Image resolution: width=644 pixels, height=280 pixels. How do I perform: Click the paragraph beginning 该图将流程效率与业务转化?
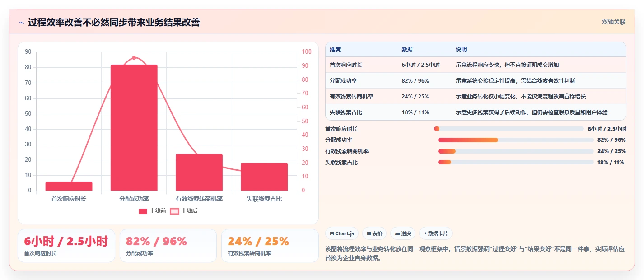pos(475,253)
